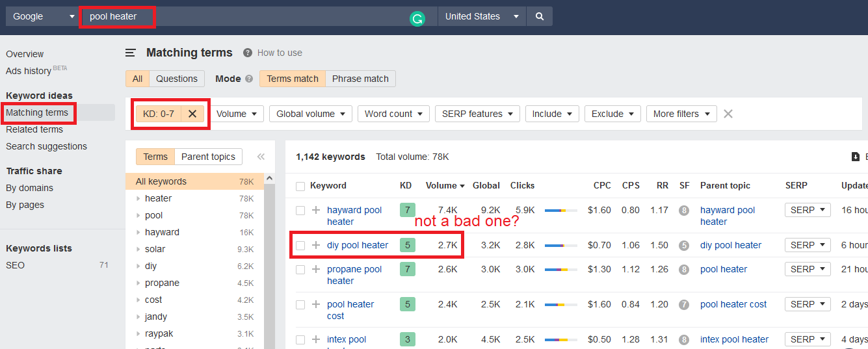Image resolution: width=868 pixels, height=349 pixels.
Task: Open Overview in left navigation
Action: 25,54
